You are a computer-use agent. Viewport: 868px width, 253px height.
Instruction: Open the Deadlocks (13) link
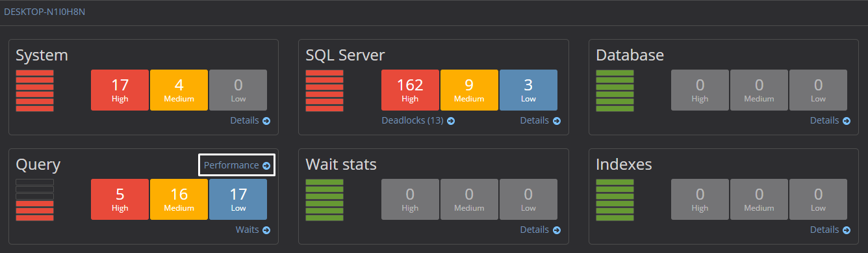tap(413, 121)
